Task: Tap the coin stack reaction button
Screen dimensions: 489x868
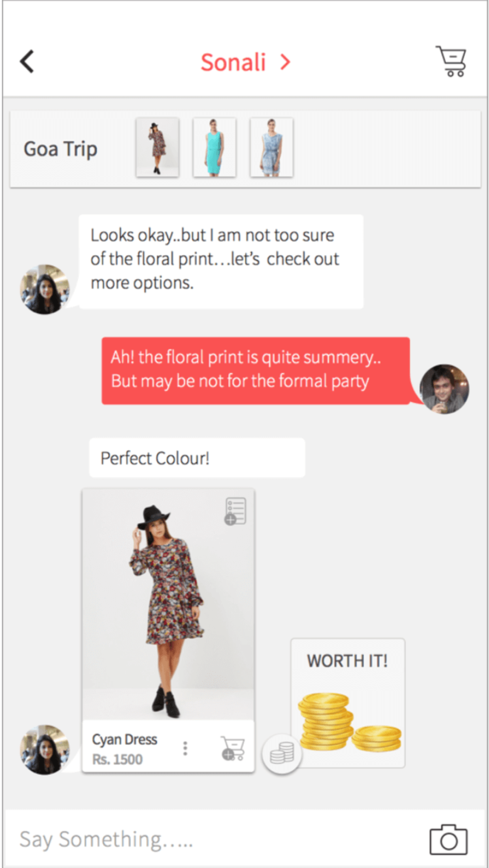Action: pos(282,754)
